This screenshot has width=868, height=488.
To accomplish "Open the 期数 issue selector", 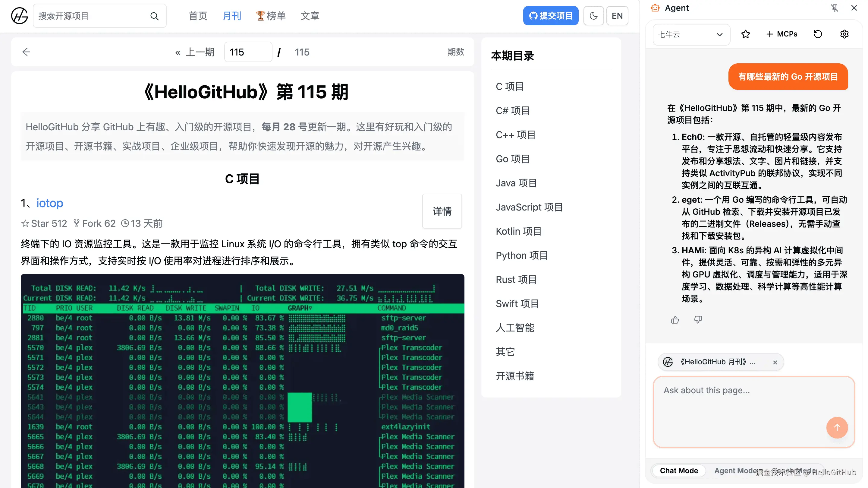I will [x=456, y=52].
